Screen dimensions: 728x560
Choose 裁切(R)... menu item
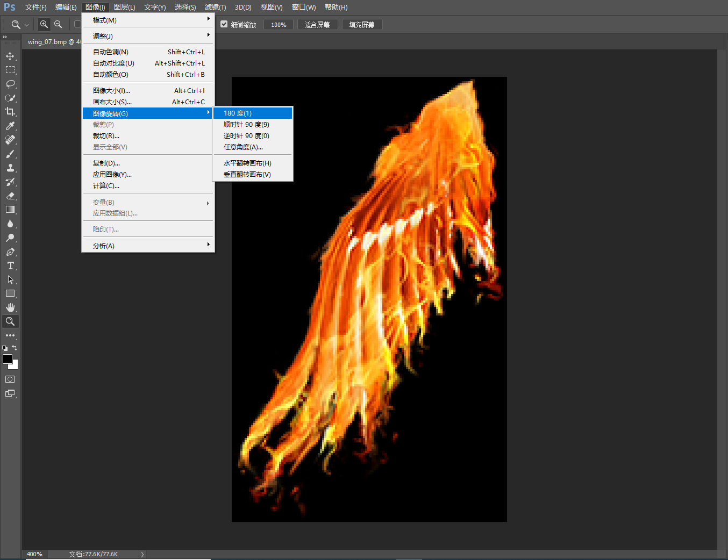tap(148, 135)
